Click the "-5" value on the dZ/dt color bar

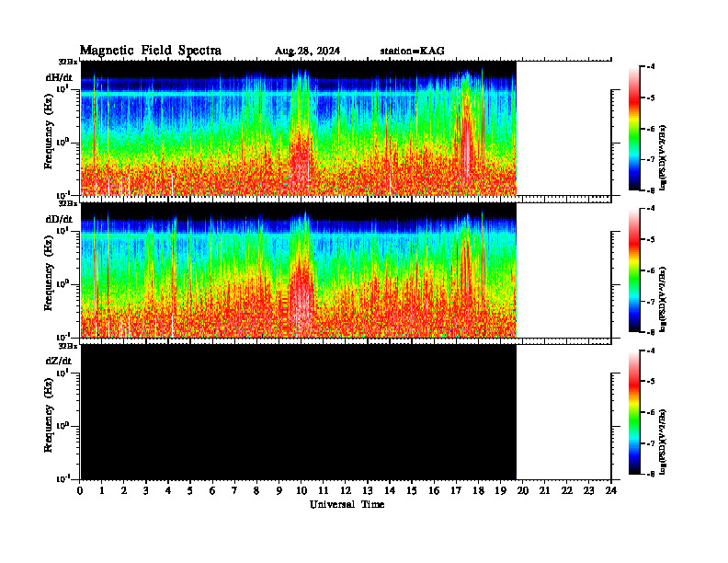click(651, 382)
